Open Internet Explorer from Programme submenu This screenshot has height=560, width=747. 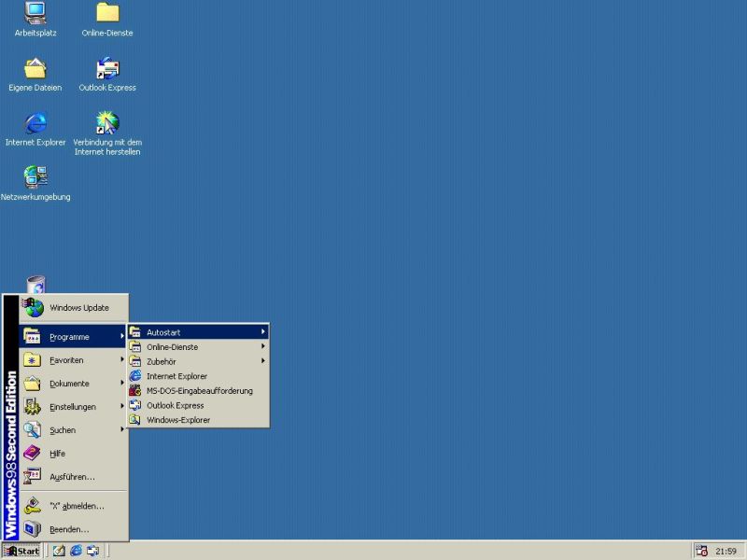coord(198,376)
